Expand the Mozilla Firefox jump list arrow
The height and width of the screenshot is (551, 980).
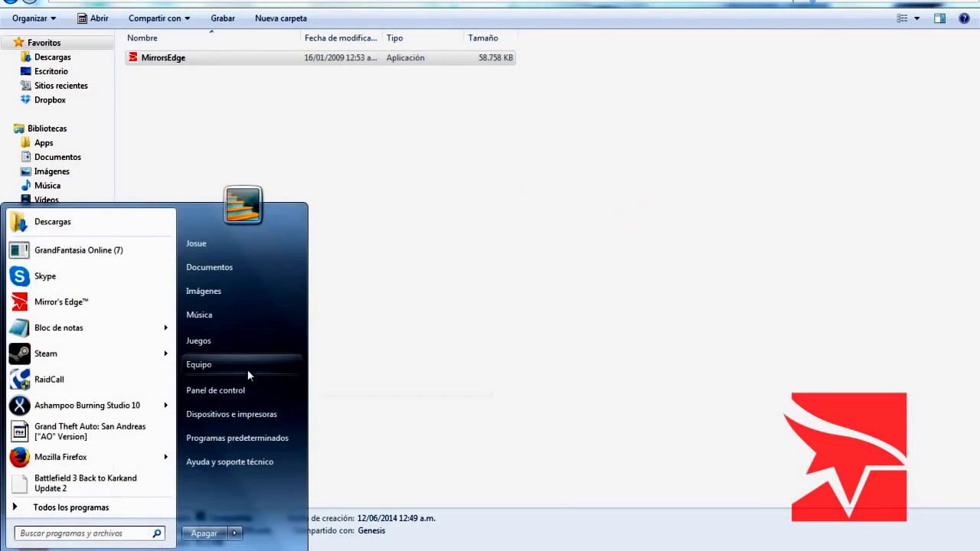click(x=165, y=458)
